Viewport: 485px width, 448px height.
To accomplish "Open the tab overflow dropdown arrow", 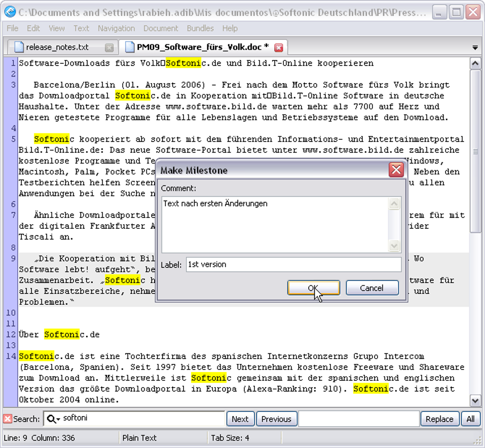I will (x=475, y=47).
